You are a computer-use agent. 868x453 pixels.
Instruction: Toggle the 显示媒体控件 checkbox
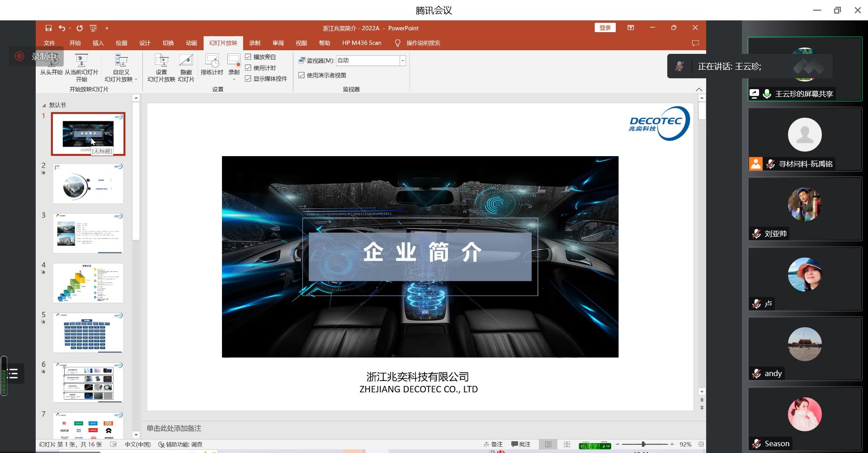248,79
